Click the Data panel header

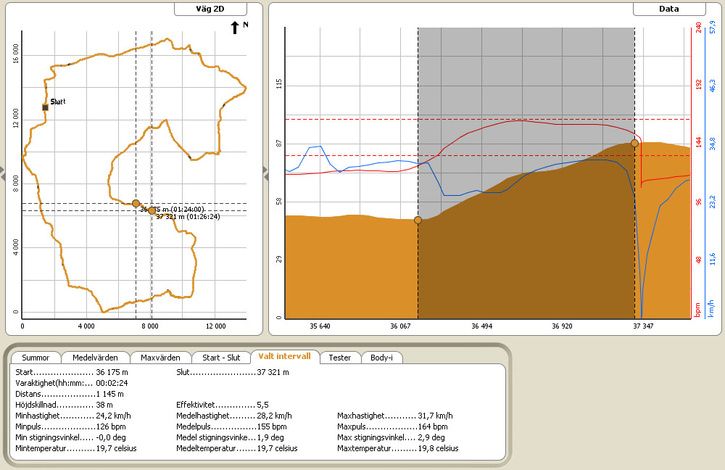click(x=669, y=9)
